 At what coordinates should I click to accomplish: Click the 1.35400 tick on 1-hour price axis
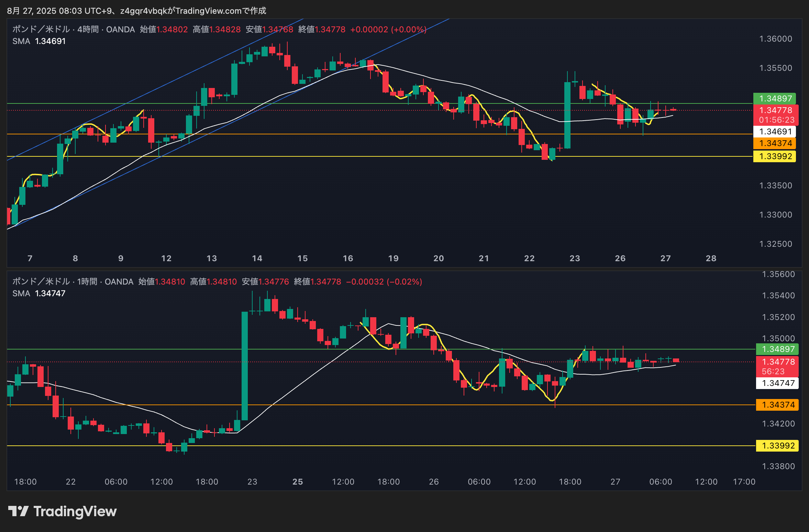click(x=778, y=296)
